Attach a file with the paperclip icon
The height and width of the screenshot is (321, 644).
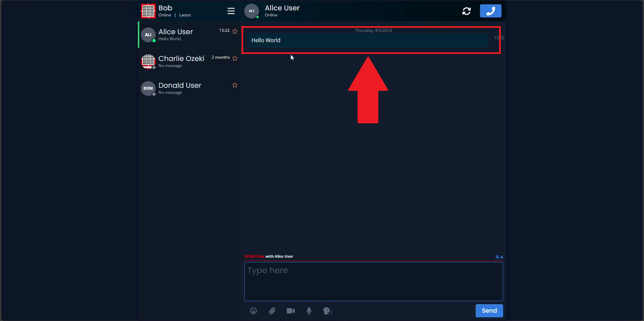[272, 311]
